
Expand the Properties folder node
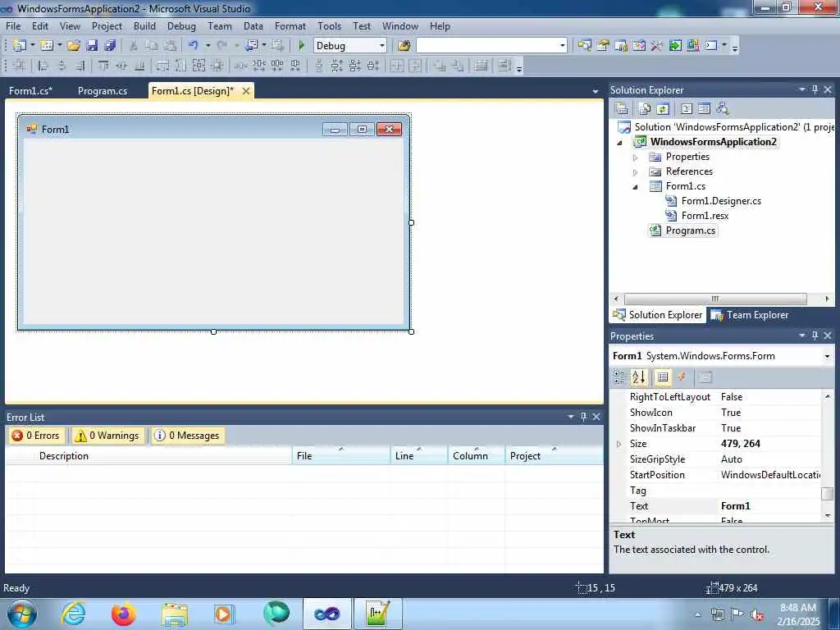[x=636, y=157]
